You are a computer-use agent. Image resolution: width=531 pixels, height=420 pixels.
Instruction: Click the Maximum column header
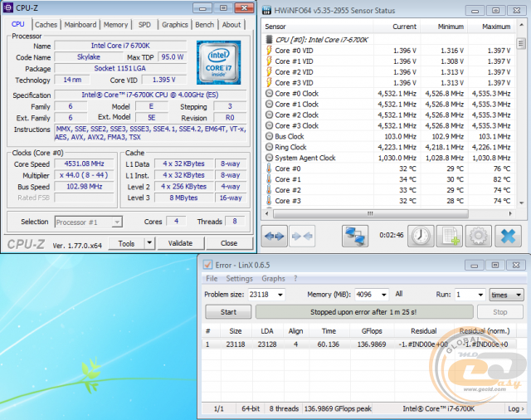click(491, 27)
